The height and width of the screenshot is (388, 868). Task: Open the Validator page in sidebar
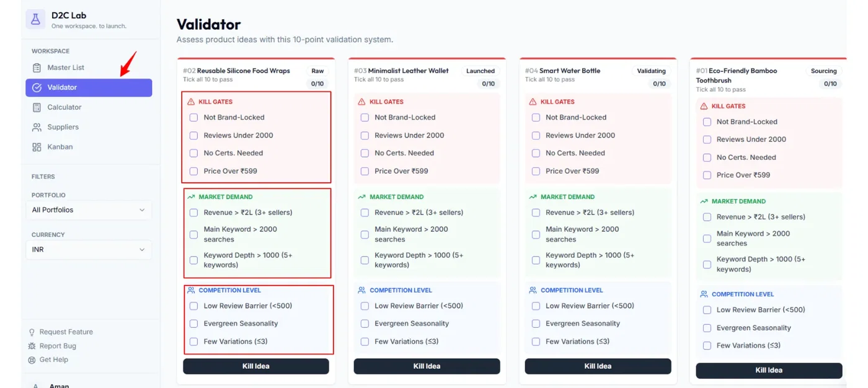coord(89,87)
